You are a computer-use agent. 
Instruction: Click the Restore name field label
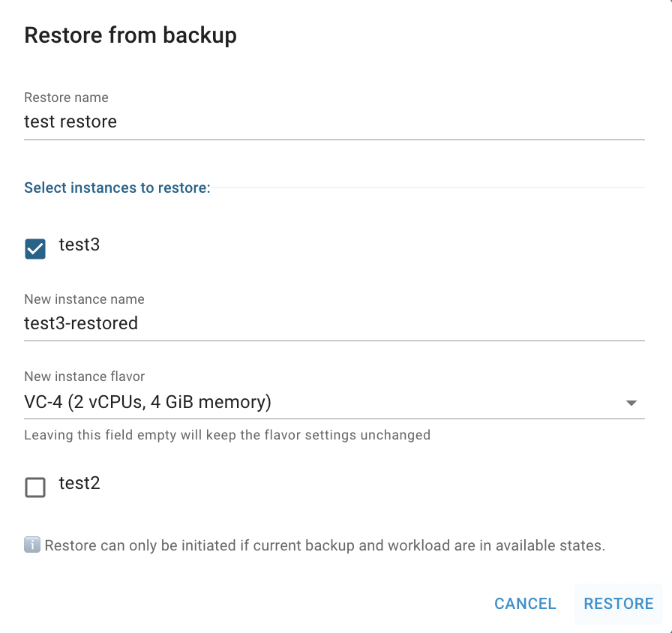pos(67,97)
